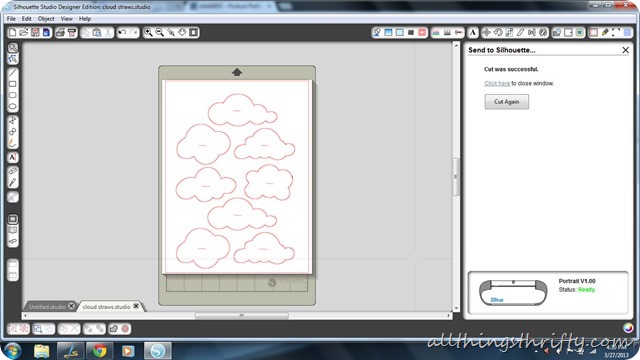Open the File menu
Viewport: 640px width, 360px height.
coord(11,19)
